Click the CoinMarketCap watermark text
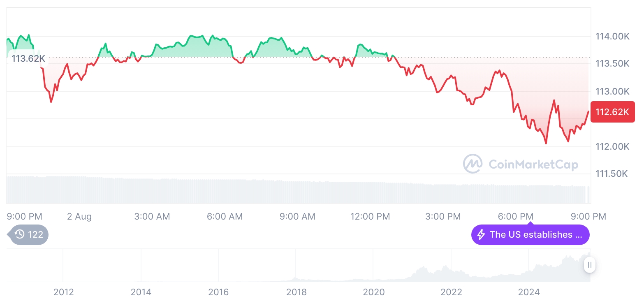Screen dimensions: 644x301 coord(533,164)
